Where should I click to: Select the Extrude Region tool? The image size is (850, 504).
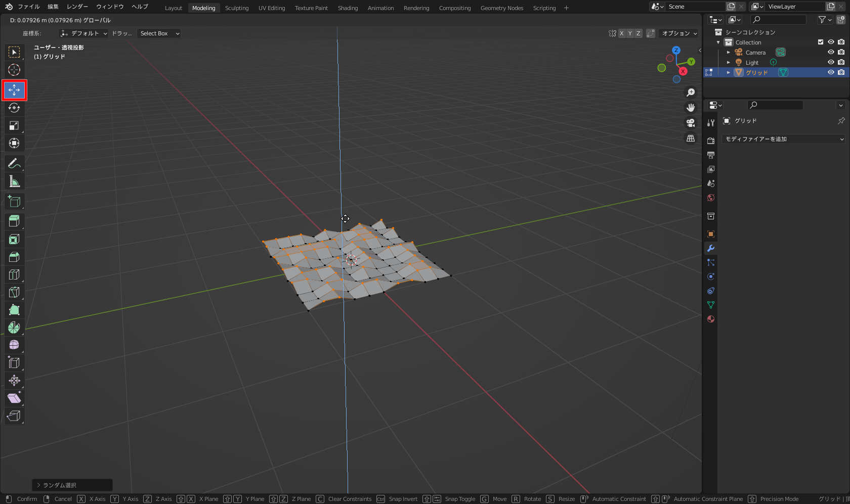coord(14,221)
